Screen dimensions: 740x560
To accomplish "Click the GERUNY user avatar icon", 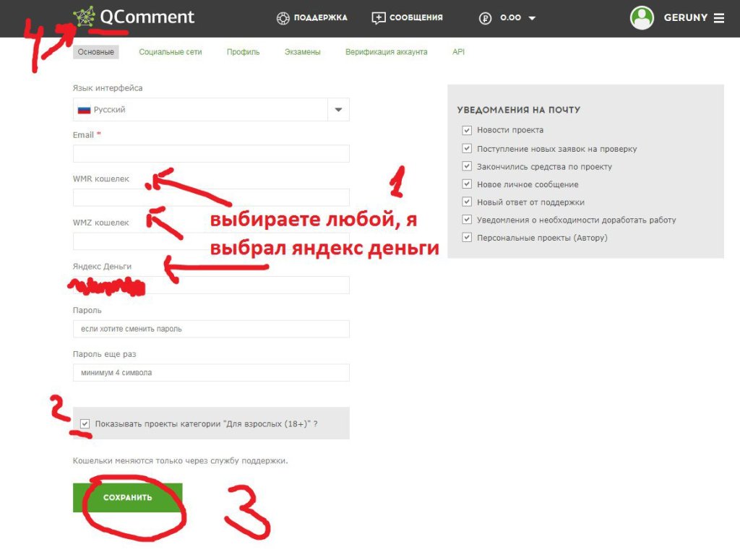I will click(x=642, y=18).
